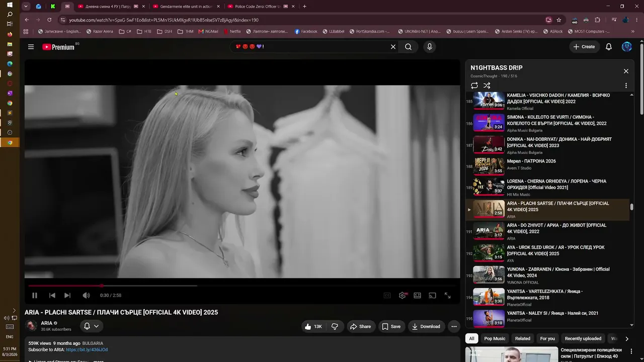
Task: Open the HTB bookmarks folder
Action: point(144,31)
